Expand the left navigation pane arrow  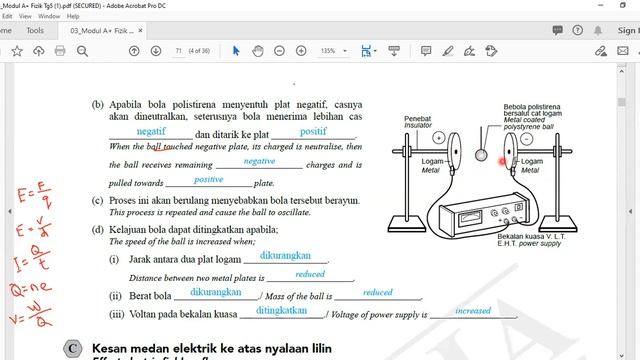coord(10,211)
